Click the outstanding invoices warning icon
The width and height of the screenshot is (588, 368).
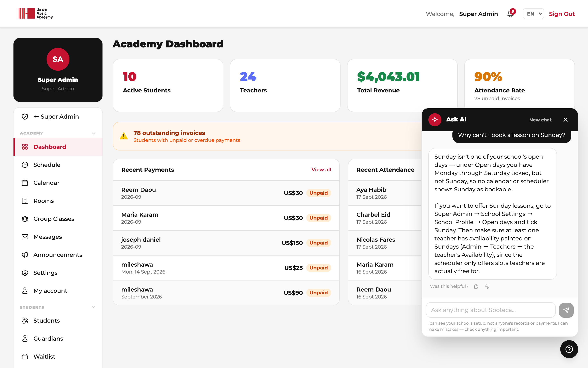pos(124,136)
